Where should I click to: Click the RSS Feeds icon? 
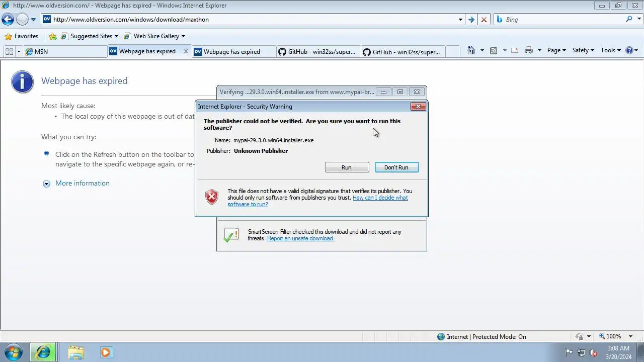[494, 50]
